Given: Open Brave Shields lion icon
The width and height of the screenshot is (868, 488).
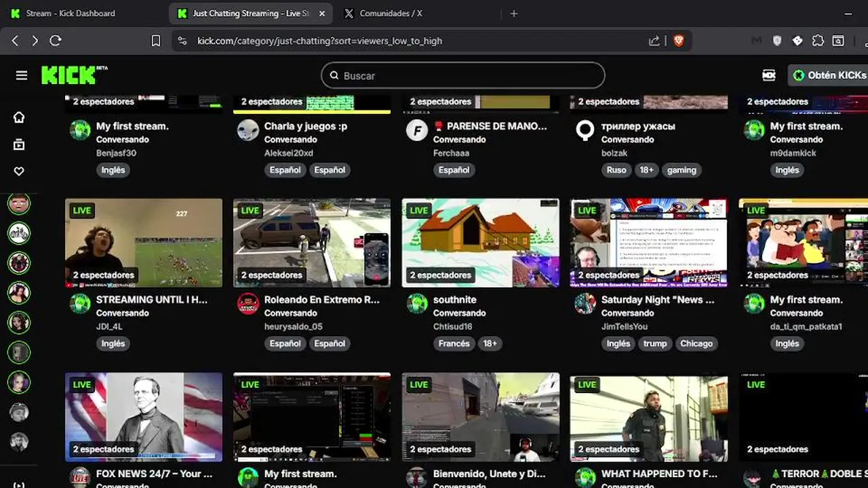Looking at the screenshot, I should [x=679, y=41].
